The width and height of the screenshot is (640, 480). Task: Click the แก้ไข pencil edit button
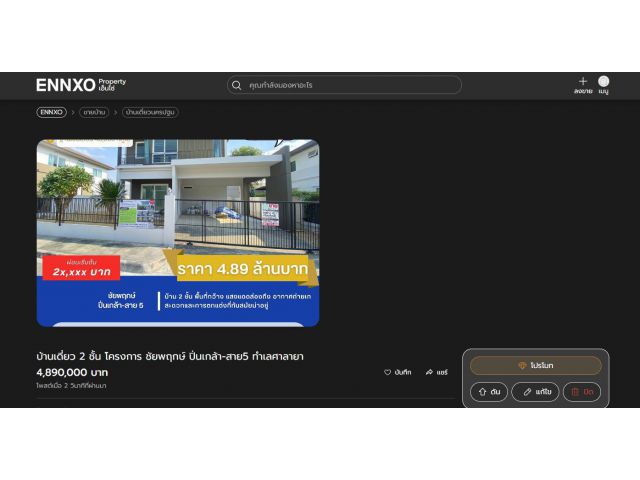pos(535,392)
